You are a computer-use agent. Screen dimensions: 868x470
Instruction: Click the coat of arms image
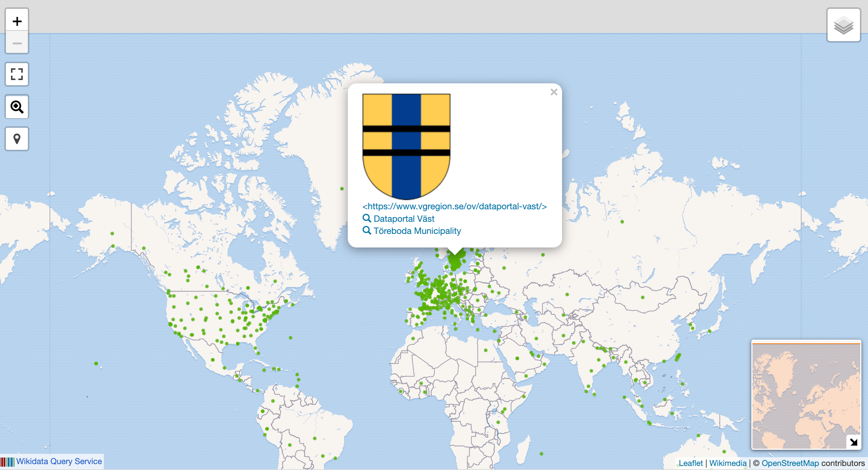pos(406,146)
